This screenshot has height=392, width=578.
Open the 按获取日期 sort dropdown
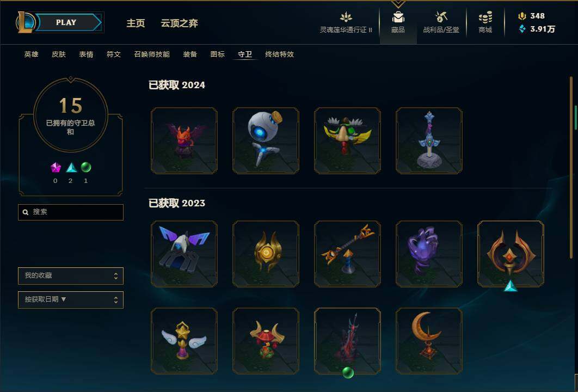tap(71, 300)
